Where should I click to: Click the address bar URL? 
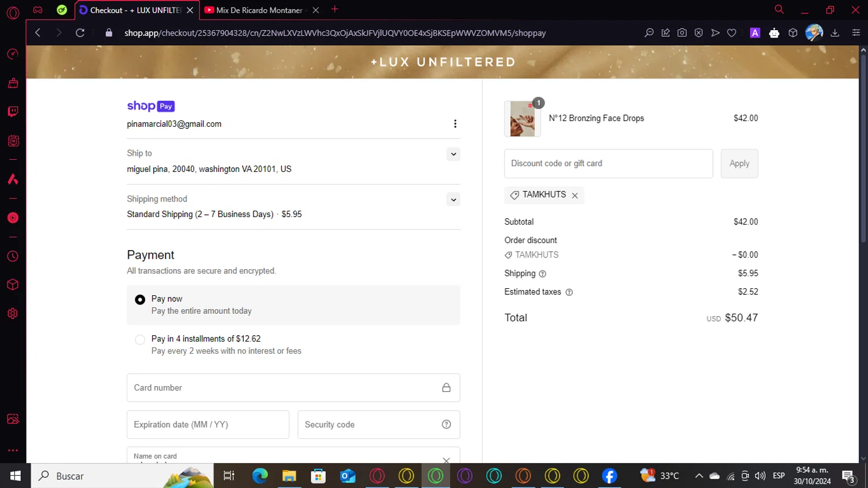[335, 33]
